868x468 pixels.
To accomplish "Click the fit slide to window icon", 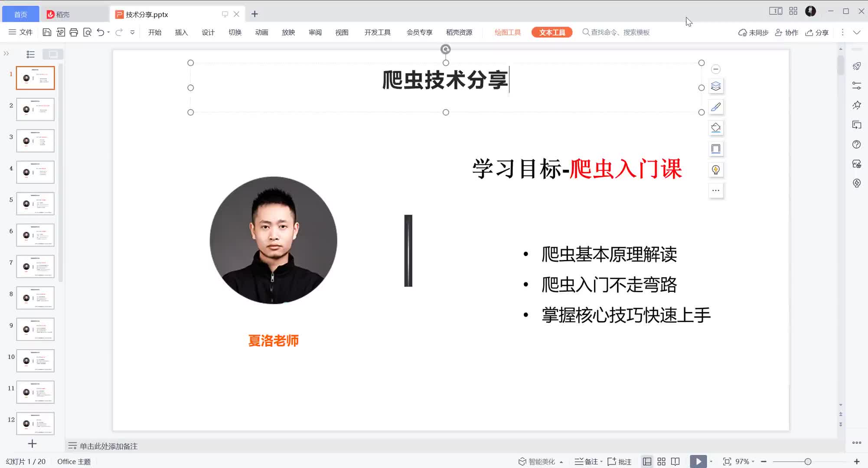I will [727, 461].
